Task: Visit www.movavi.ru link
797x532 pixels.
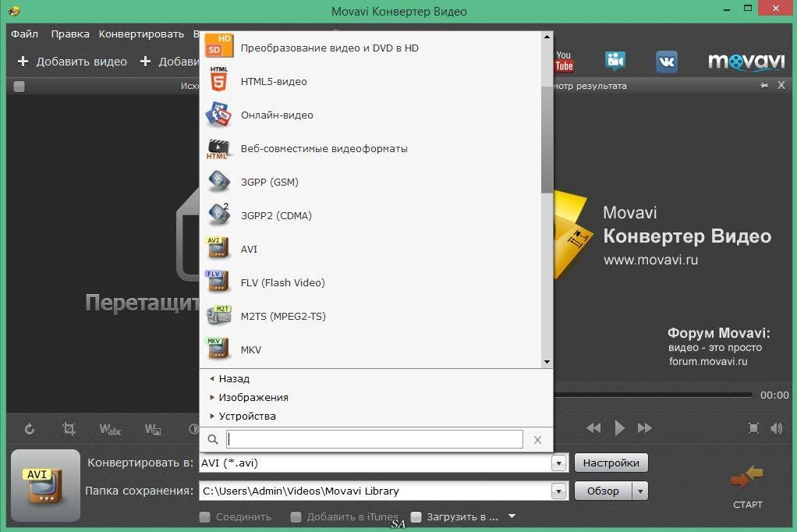Action: (650, 260)
